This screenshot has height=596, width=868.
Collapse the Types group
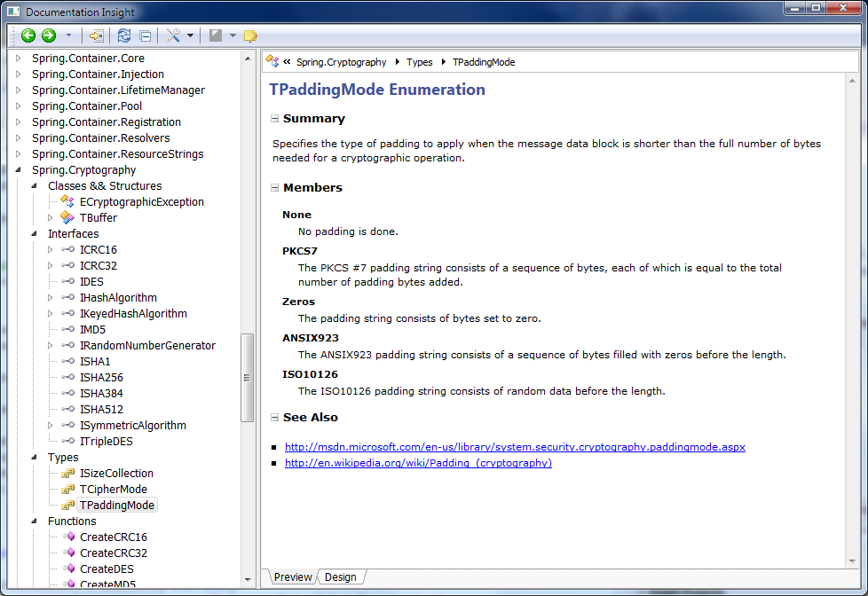35,457
